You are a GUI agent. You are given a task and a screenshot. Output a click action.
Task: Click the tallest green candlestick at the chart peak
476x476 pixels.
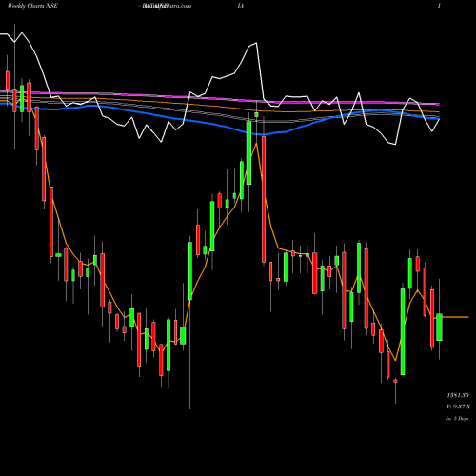point(248,152)
